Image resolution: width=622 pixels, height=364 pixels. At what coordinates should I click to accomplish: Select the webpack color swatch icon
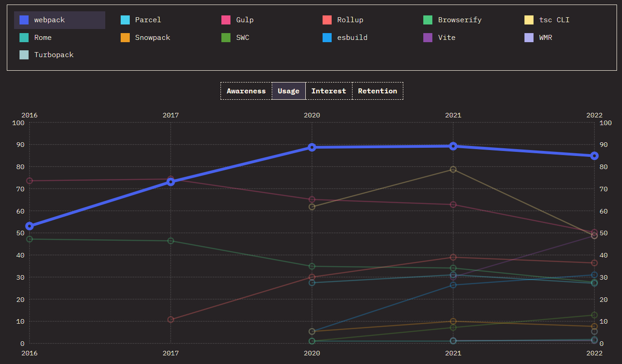[x=23, y=19]
